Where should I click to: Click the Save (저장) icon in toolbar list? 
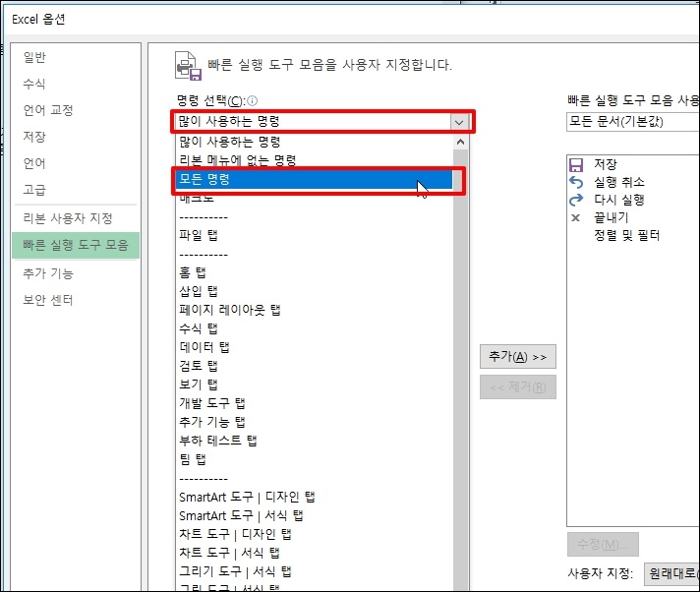pos(576,165)
